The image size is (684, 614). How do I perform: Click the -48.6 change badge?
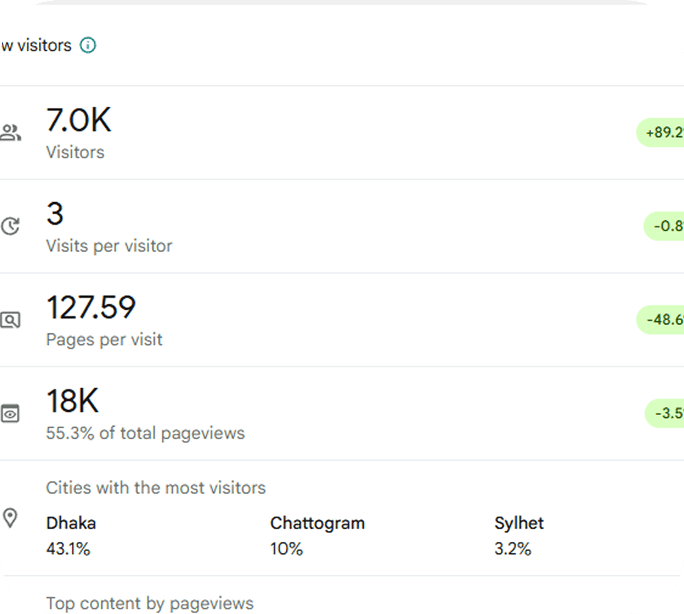(660, 320)
